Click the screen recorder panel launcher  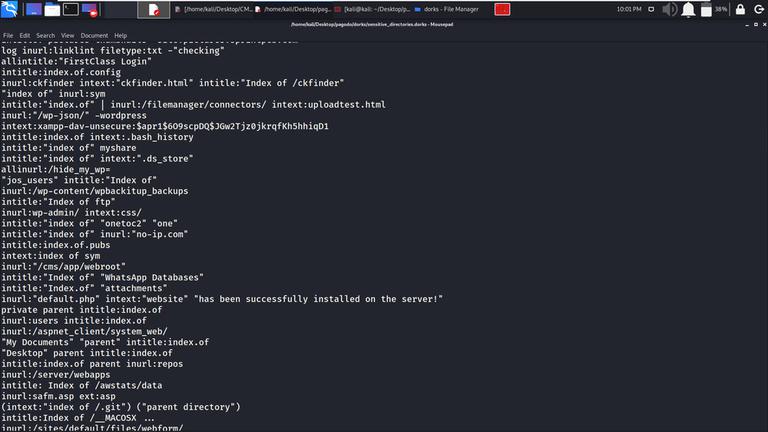click(x=90, y=9)
